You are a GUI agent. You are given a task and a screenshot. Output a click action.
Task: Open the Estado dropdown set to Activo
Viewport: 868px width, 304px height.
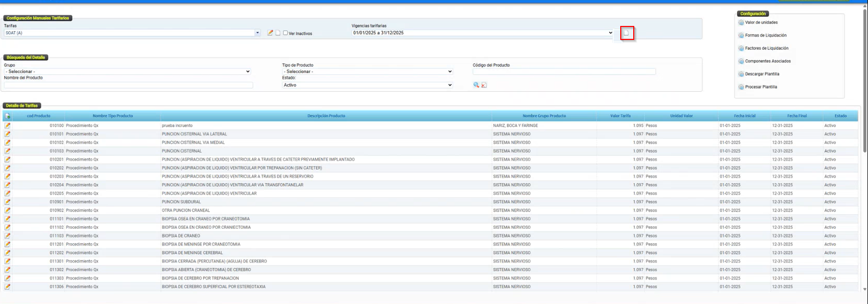point(367,85)
